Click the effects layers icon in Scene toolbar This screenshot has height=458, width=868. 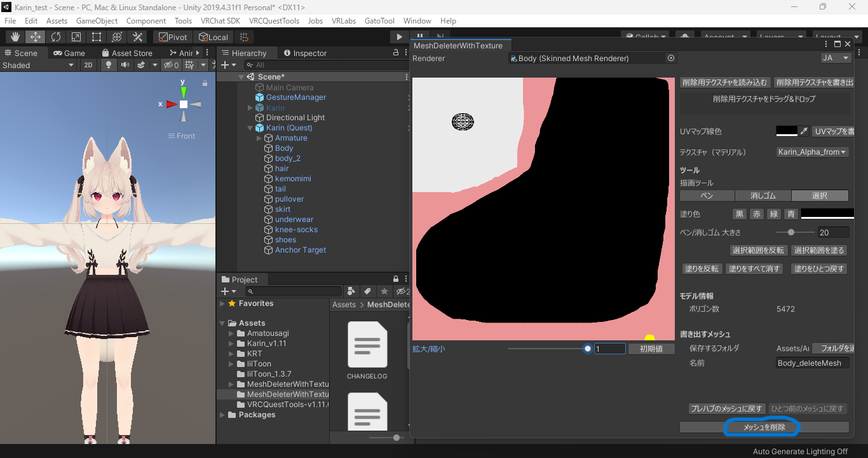(141, 65)
